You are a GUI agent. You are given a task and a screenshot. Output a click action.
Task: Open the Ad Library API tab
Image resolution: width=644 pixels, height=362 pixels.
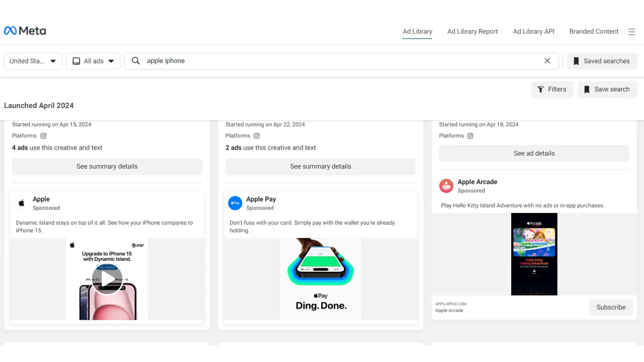(534, 31)
